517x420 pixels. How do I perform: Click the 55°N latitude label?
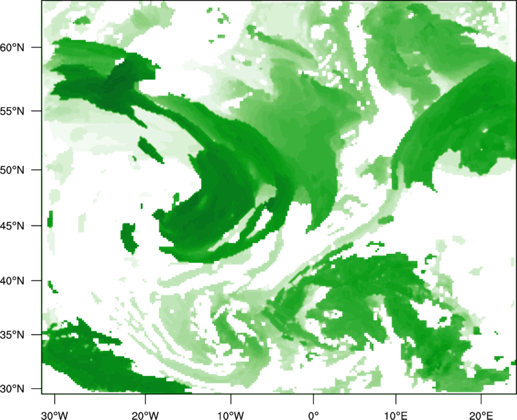[x=12, y=111]
